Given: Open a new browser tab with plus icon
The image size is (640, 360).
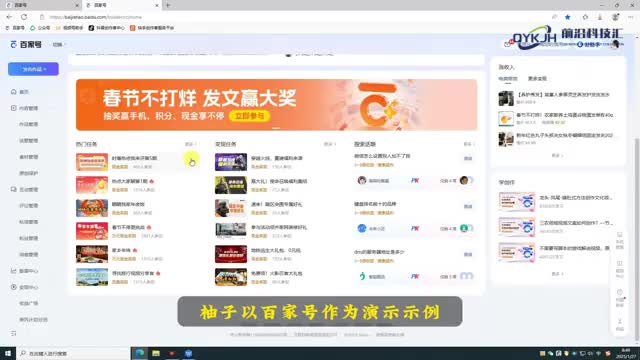Looking at the screenshot, I should [x=168, y=5].
